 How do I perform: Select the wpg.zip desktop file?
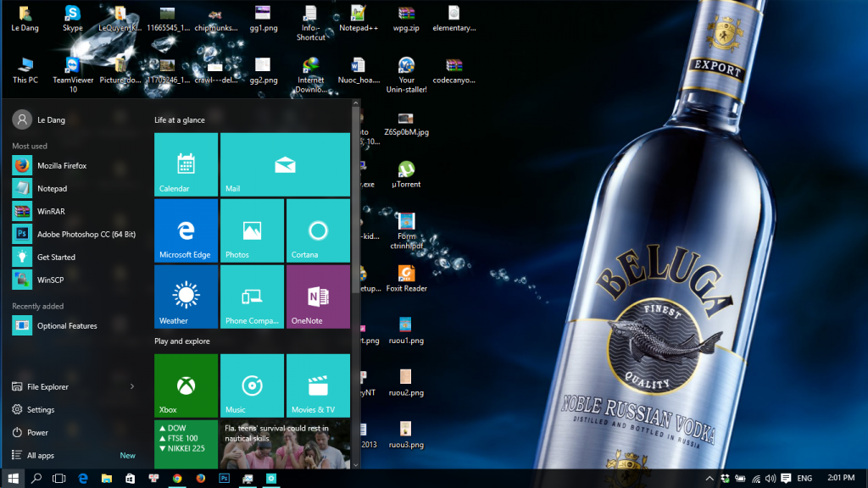[406, 19]
